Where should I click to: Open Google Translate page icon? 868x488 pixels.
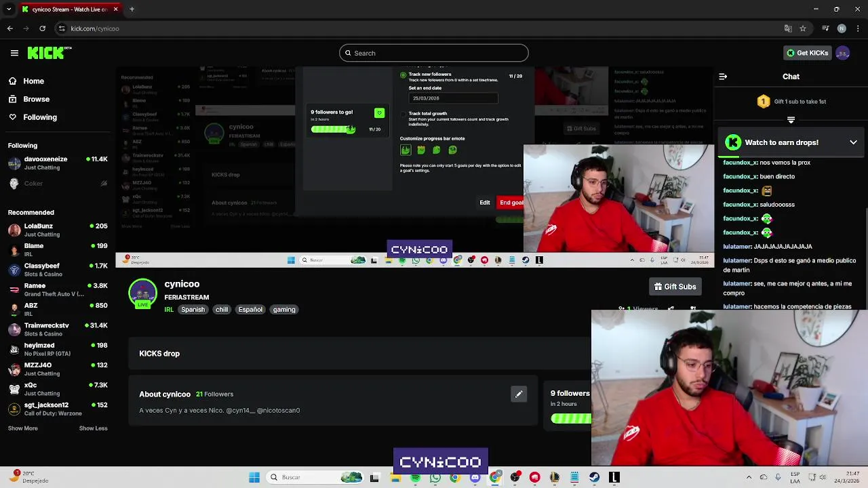click(x=788, y=28)
